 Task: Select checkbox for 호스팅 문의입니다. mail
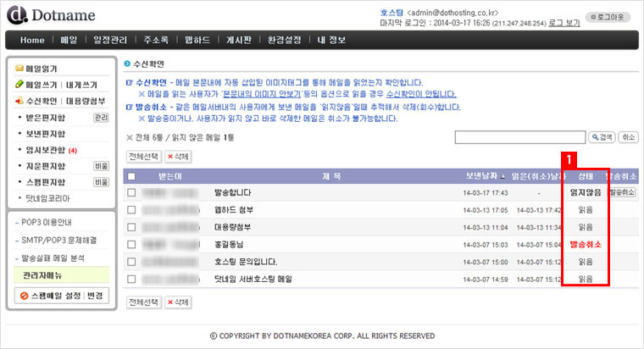[131, 261]
